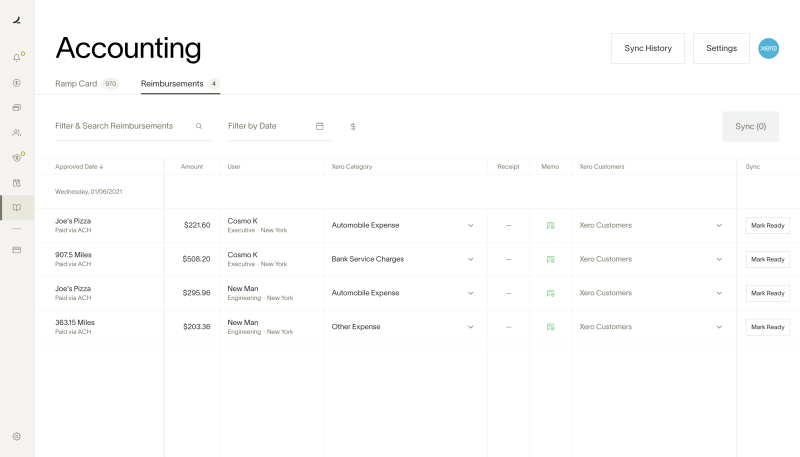This screenshot has width=800, height=457.
Task: Click the Amount column header
Action: coord(192,167)
